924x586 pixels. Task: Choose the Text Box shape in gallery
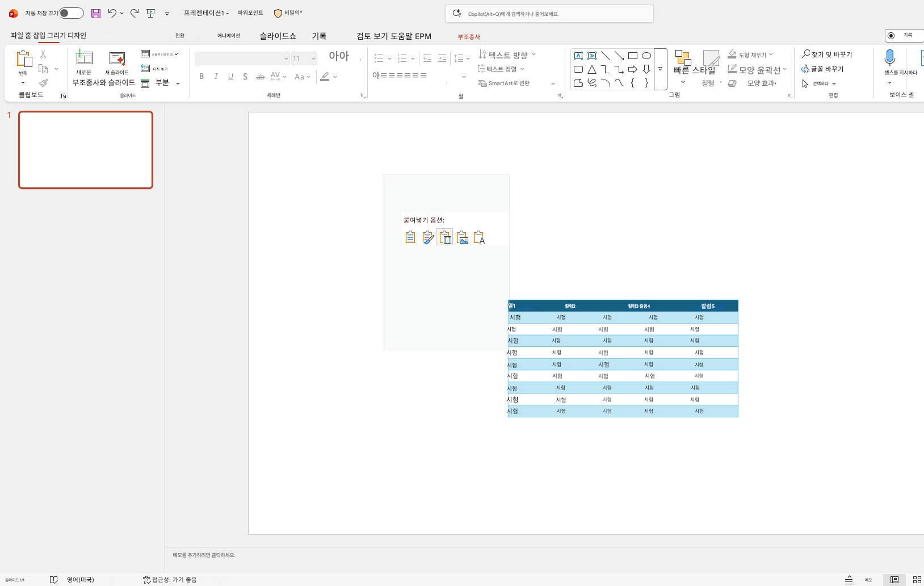[x=578, y=56]
